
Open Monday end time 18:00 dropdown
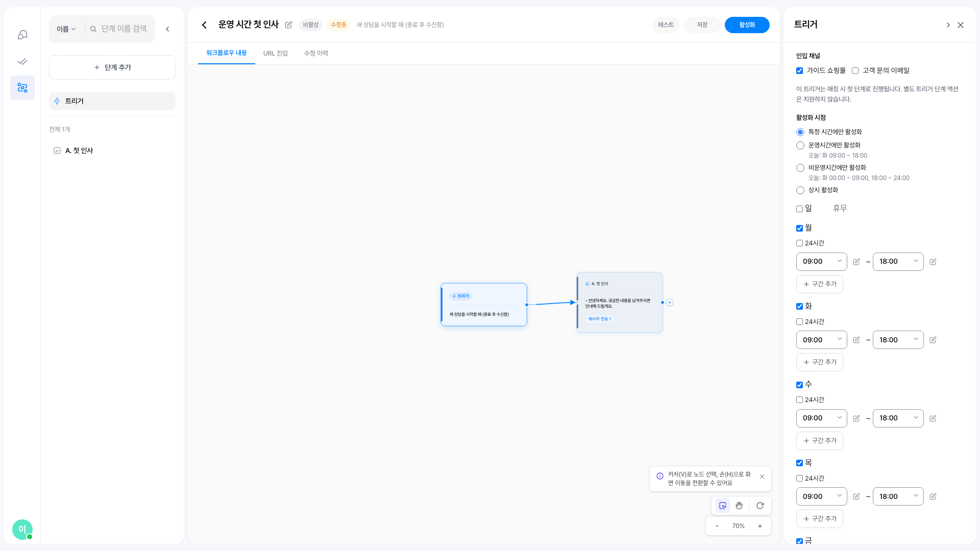tap(898, 262)
